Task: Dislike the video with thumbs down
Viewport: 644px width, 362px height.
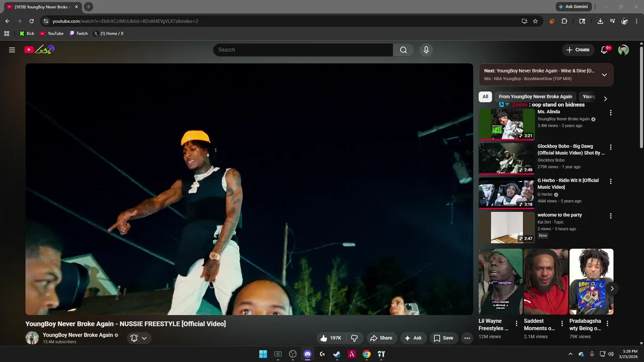Action: tap(354, 338)
